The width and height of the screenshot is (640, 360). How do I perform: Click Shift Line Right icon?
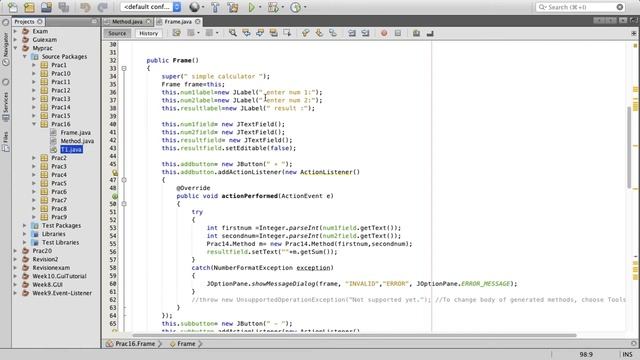pyautogui.click(x=365, y=33)
